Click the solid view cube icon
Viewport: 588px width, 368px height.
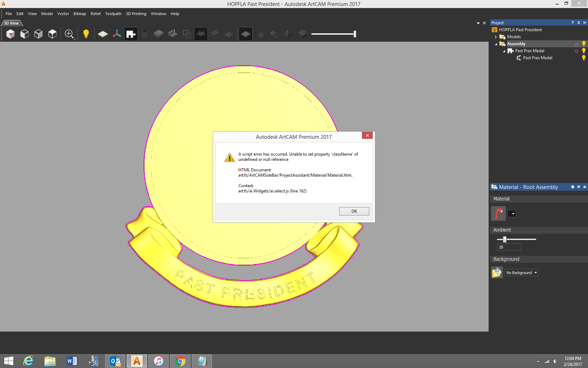(x=10, y=34)
